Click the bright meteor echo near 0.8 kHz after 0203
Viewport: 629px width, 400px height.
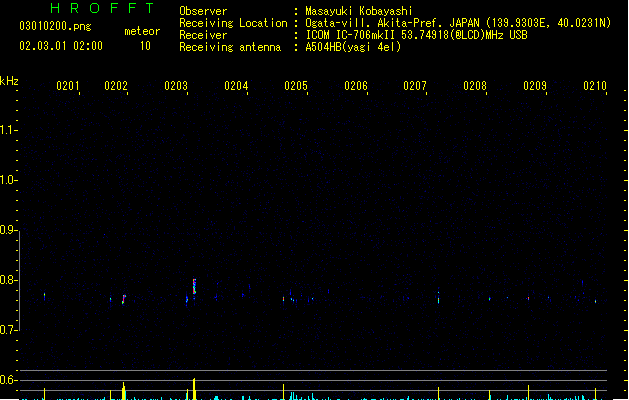[x=195, y=286]
